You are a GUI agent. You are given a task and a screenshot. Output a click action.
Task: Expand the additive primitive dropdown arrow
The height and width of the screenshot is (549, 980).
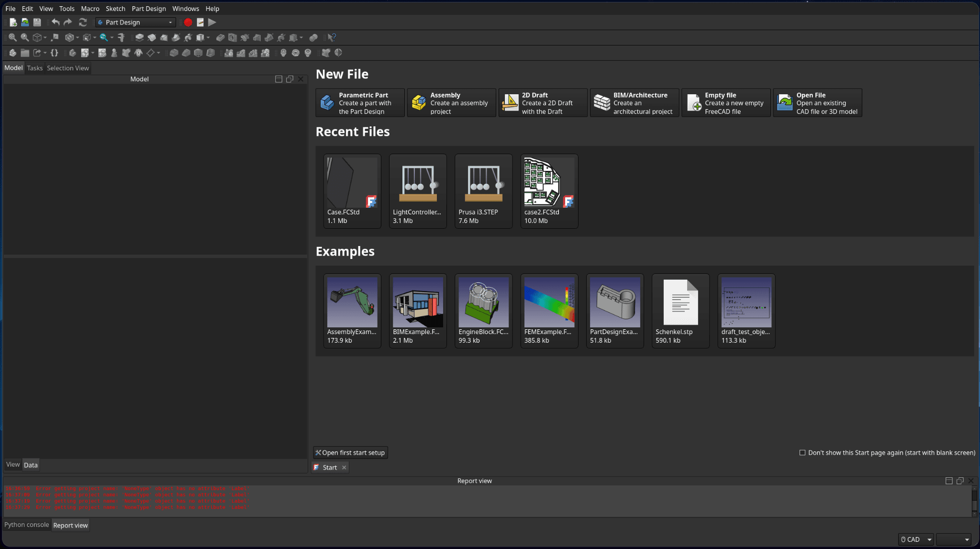coord(208,37)
